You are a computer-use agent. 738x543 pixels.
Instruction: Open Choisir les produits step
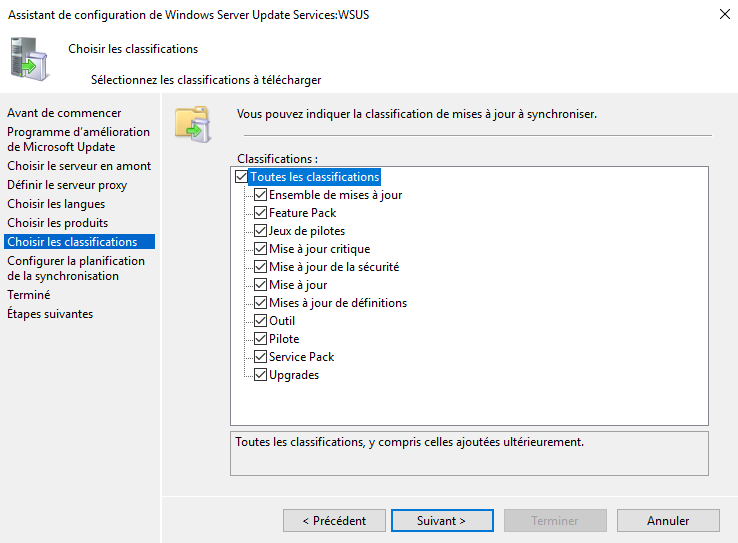57,223
